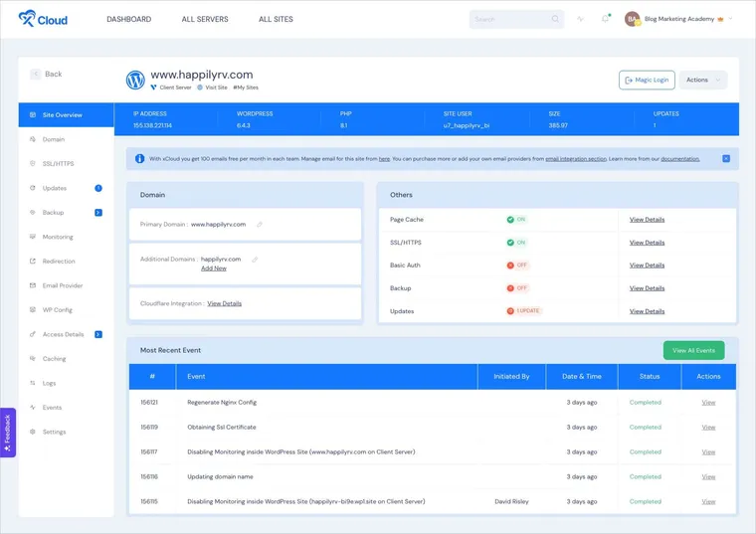Expand the Access Details sidebar arrow
Viewport: 756px width, 534px height.
coord(98,334)
